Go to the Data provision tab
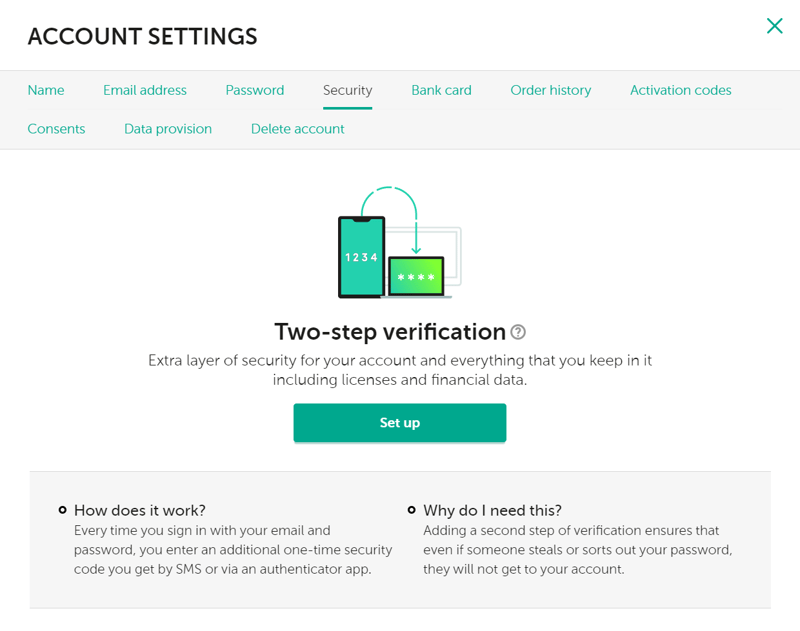The height and width of the screenshot is (631, 800). [x=168, y=129]
